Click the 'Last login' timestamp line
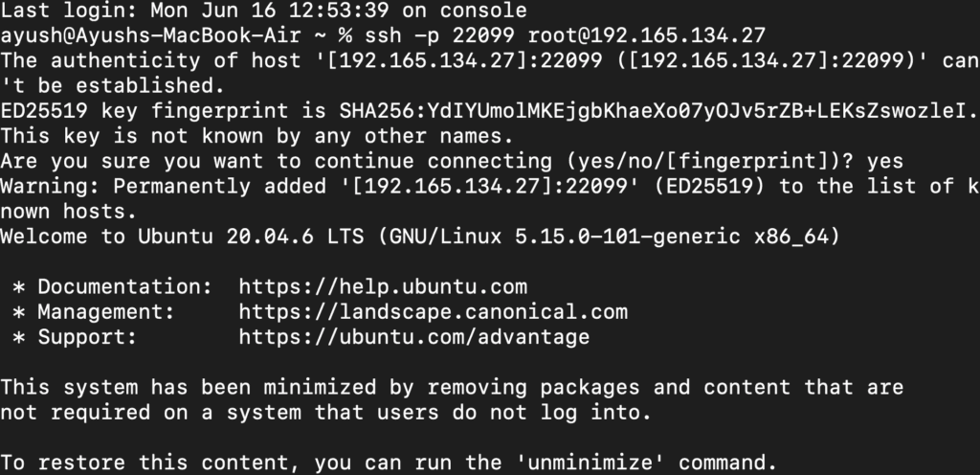 pos(263,11)
